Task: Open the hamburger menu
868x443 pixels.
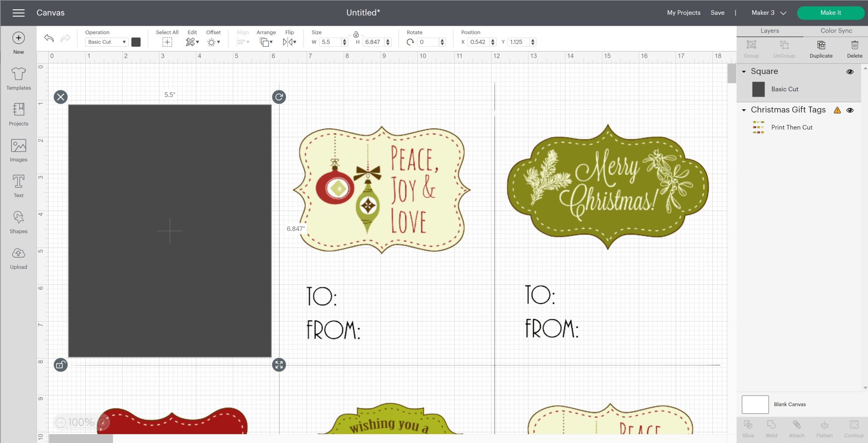Action: tap(18, 13)
